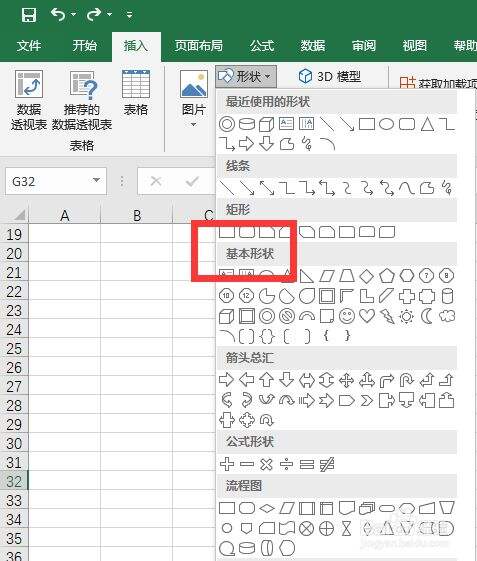Open the customize quick access toolbar arrow
The width and height of the screenshot is (477, 561).
[x=129, y=15]
